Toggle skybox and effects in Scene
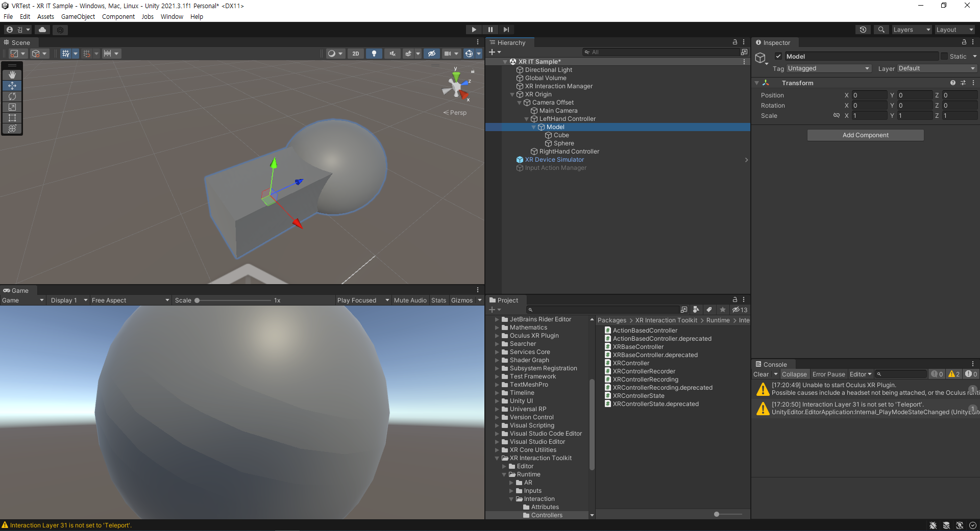This screenshot has width=980, height=531. click(408, 54)
